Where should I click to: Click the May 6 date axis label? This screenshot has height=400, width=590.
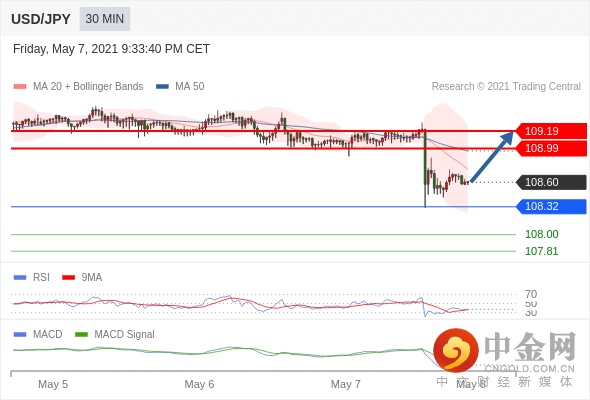coord(199,384)
